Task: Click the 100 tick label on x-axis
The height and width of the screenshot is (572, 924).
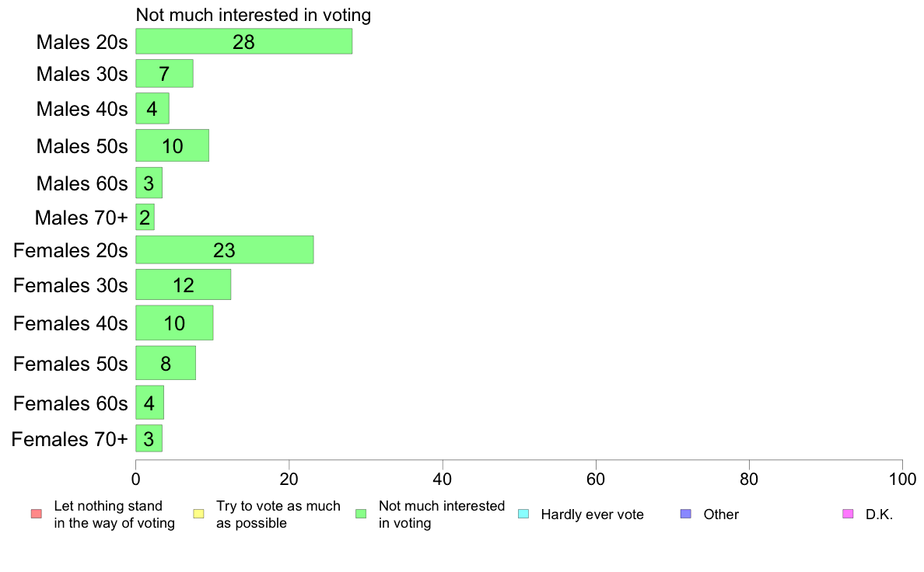Action: click(902, 479)
